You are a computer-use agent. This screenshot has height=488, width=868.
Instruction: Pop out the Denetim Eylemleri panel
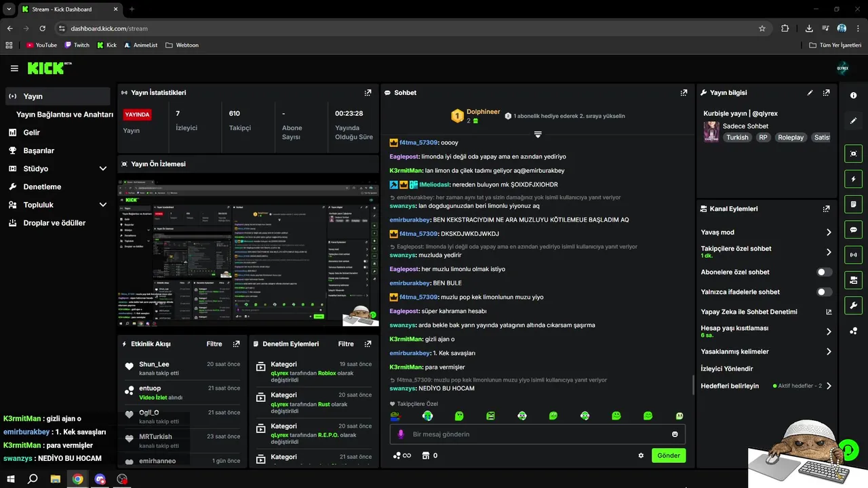click(x=368, y=344)
